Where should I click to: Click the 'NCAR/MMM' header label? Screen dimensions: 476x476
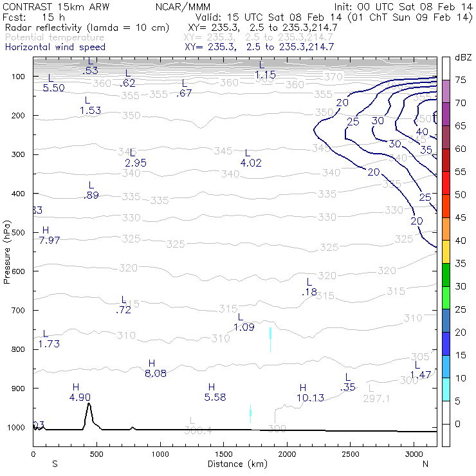[x=183, y=6]
